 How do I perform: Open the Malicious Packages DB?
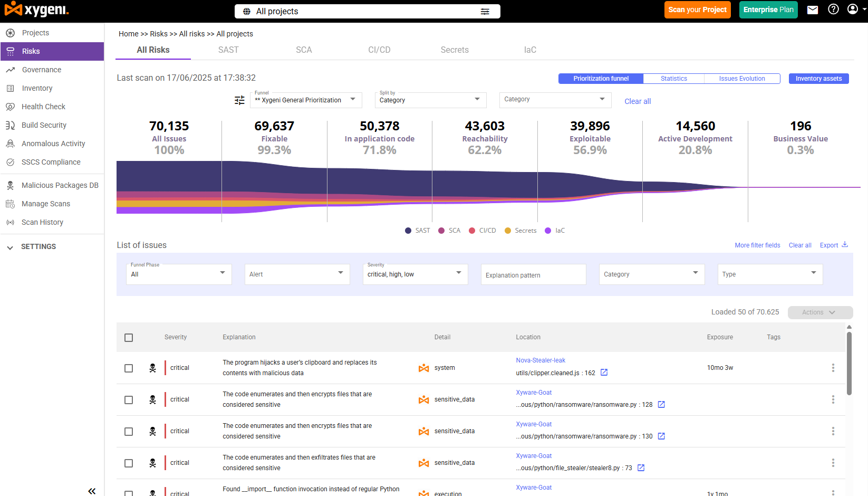(60, 185)
